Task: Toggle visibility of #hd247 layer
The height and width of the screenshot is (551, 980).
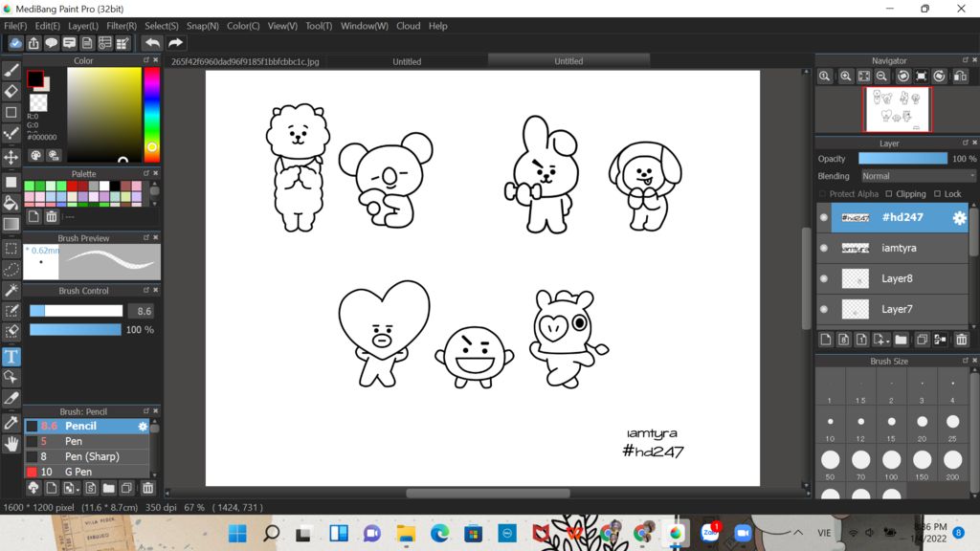Action: 824,217
